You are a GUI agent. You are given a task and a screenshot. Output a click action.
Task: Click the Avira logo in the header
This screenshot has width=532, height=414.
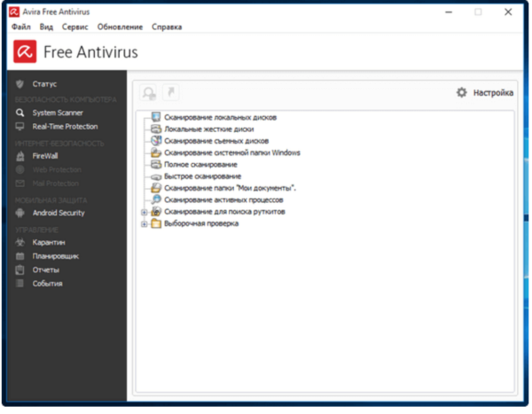pos(25,51)
